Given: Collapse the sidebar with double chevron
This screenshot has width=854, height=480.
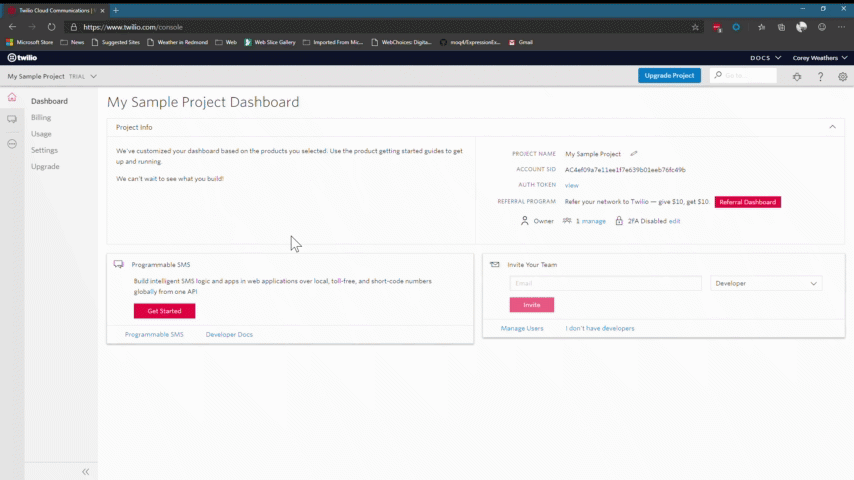Looking at the screenshot, I should [86, 472].
